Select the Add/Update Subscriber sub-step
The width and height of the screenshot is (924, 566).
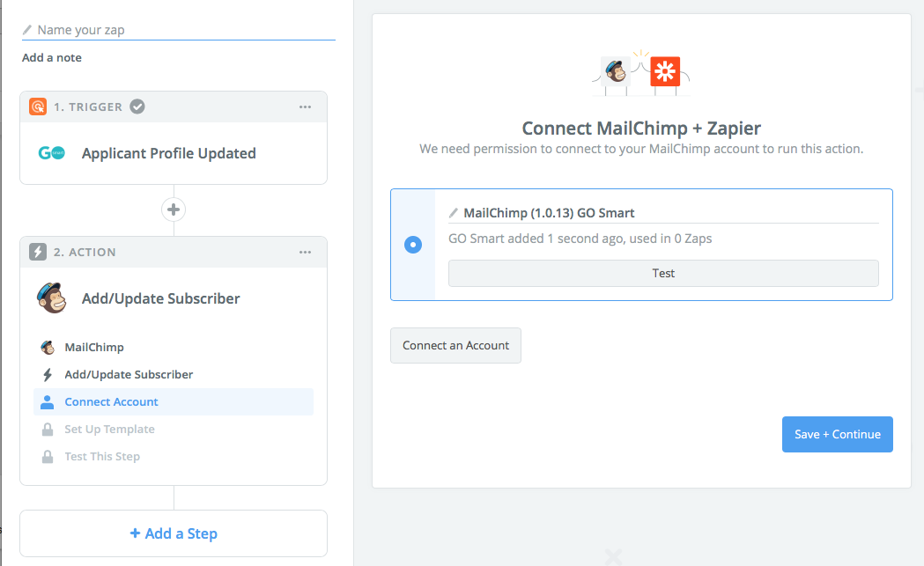(x=174, y=375)
